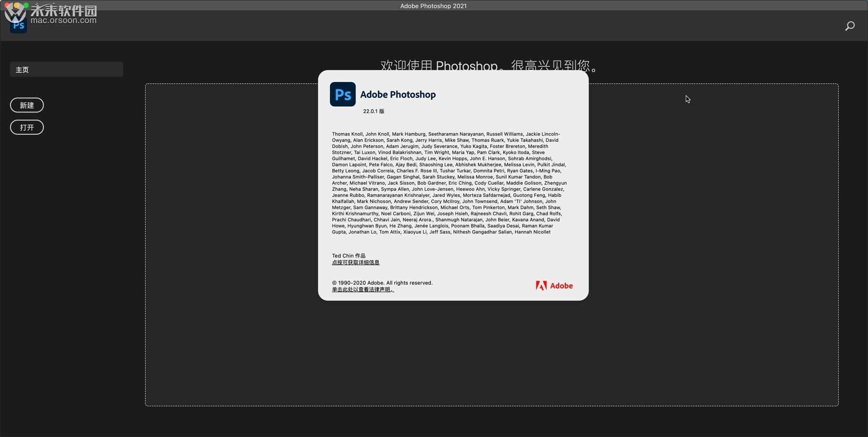Click the Ted Chin 作品 credit text

click(349, 256)
